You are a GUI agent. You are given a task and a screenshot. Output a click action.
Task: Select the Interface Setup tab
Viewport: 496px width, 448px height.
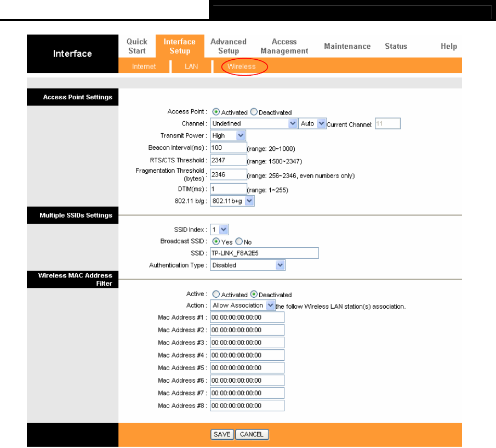point(180,46)
